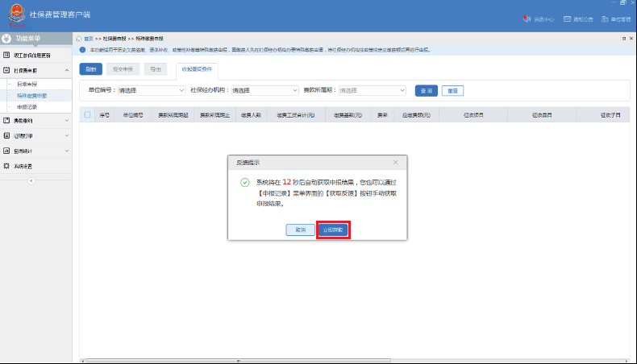637x364 pixels.
Task: Collapse the sidebar with the arrow handle
Action: (31, 180)
